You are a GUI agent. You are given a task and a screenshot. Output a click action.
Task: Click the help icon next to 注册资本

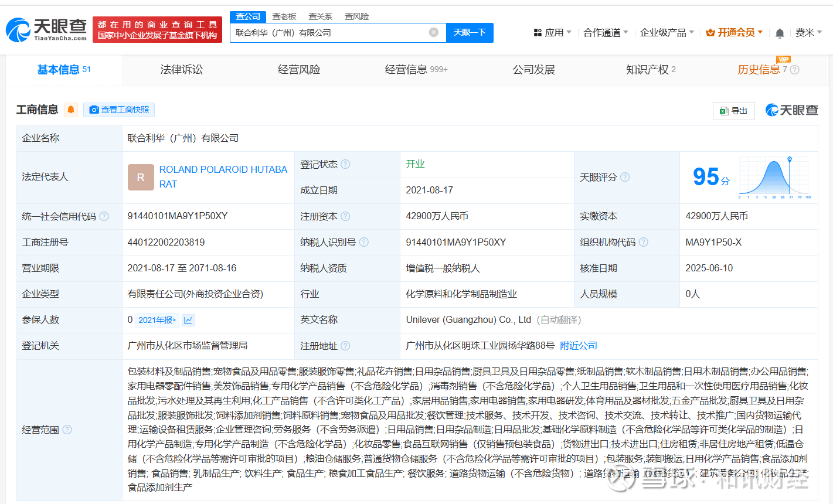(x=345, y=216)
